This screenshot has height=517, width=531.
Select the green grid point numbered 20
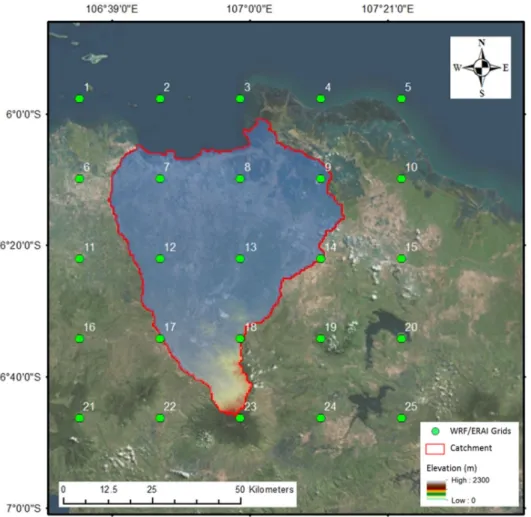(401, 339)
